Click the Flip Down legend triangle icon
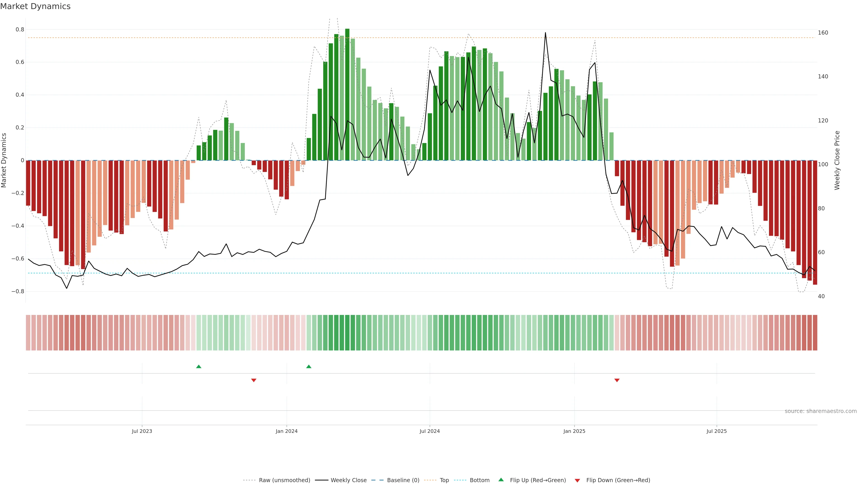This screenshot has width=868, height=488. pyautogui.click(x=577, y=480)
